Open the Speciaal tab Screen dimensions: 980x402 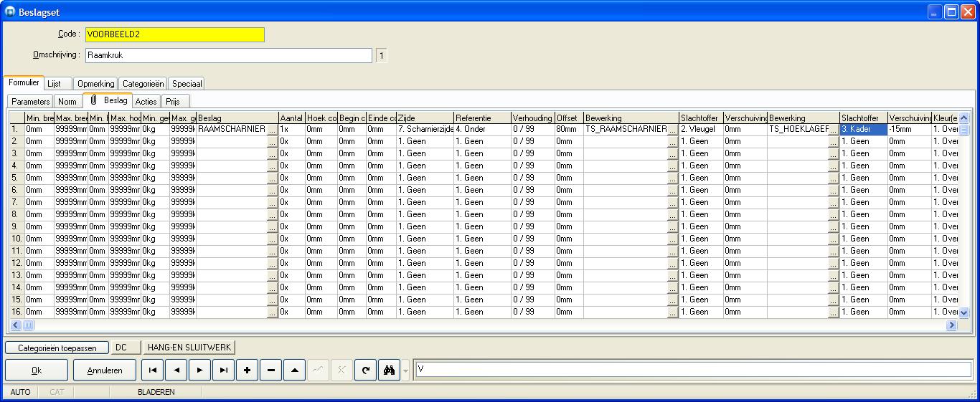(x=187, y=84)
